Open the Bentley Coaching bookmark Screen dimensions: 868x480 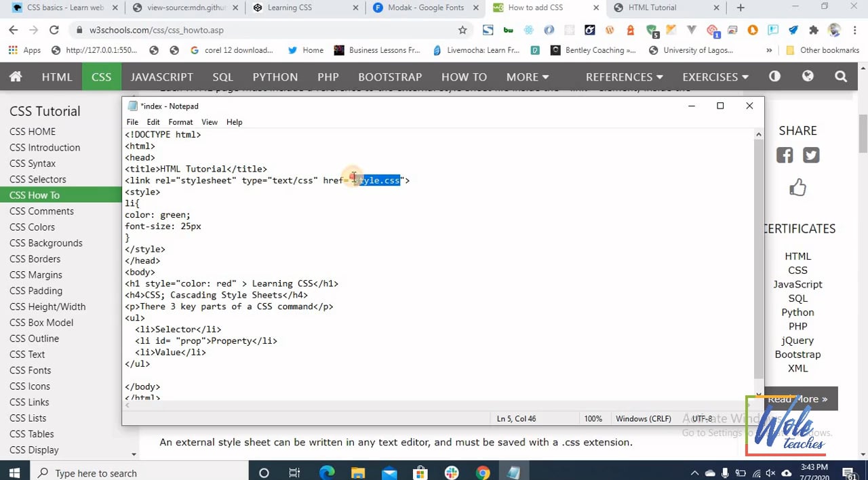click(593, 50)
